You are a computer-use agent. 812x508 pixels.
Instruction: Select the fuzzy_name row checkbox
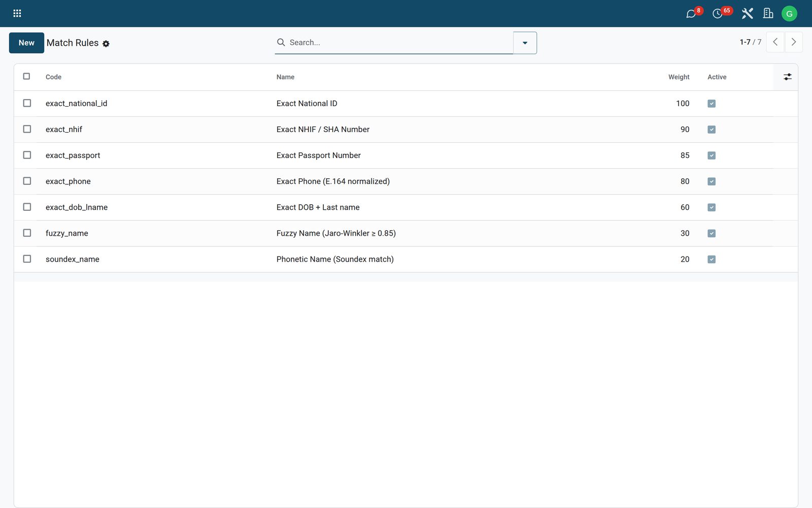pyautogui.click(x=27, y=233)
